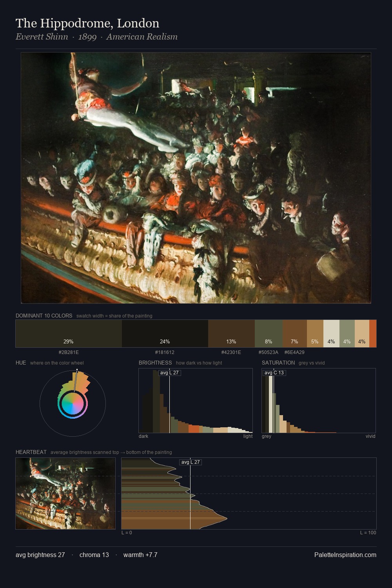Click the 'light' axis label
The width and height of the screenshot is (392, 588).
point(248,436)
